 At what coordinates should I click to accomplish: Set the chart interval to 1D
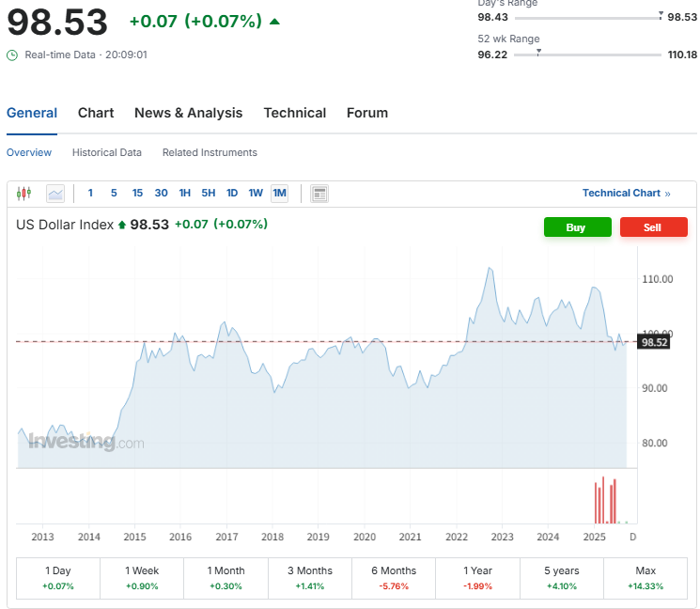[x=232, y=194]
